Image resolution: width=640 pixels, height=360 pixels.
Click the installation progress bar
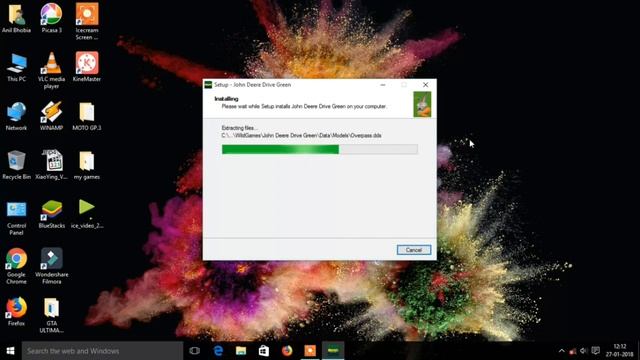(x=320, y=149)
